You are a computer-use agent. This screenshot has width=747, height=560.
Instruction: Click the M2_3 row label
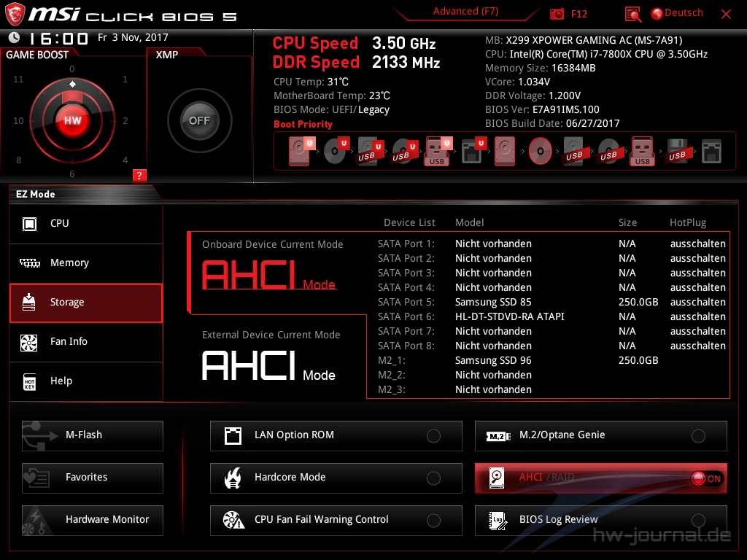392,389
